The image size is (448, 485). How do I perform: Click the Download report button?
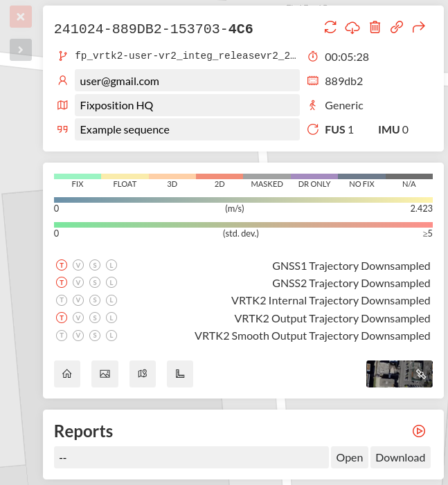coord(400,457)
